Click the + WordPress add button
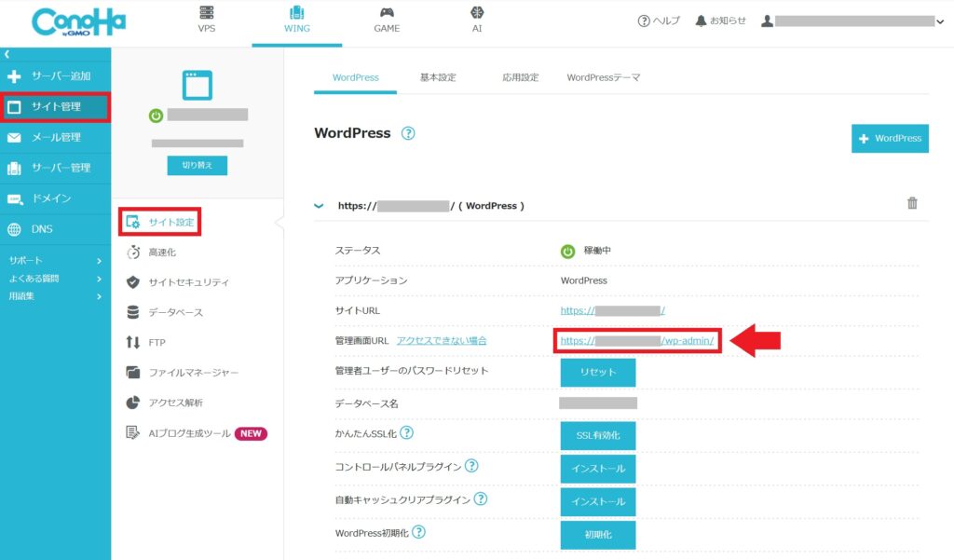Viewport: 954px width, 560px height. [890, 139]
